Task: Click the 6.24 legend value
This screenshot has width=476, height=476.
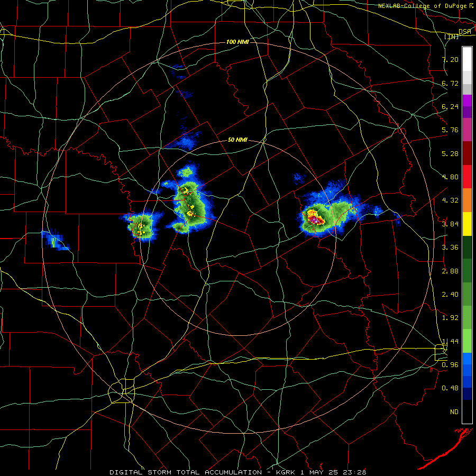Action: [x=450, y=106]
